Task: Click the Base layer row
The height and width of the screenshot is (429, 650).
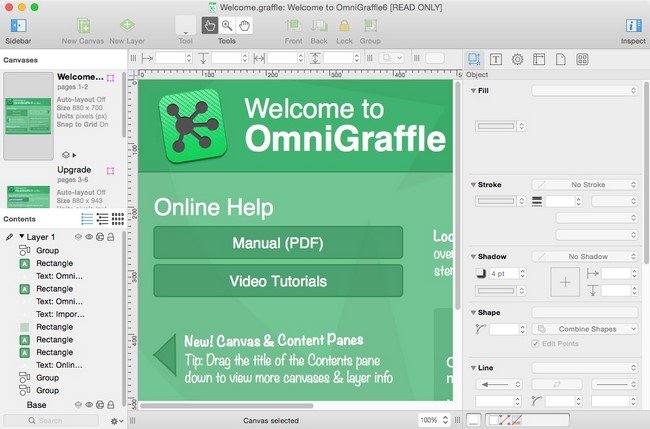Action: coord(62,405)
